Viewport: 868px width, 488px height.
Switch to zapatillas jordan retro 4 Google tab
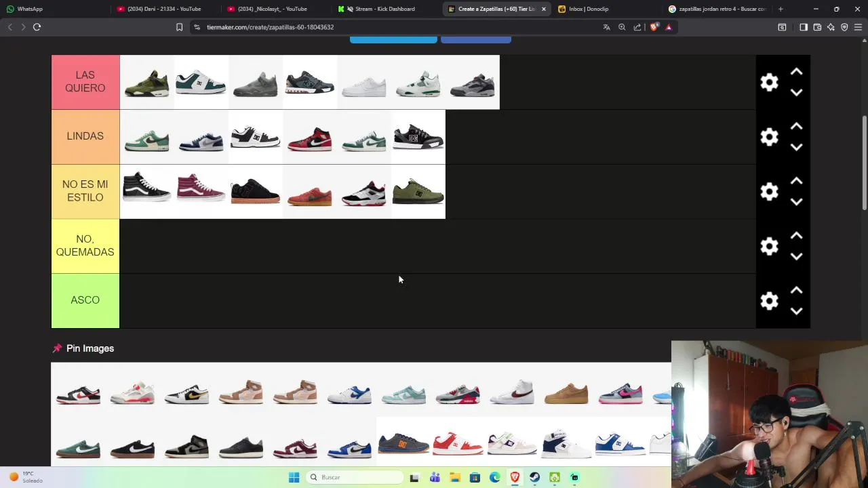coord(716,9)
